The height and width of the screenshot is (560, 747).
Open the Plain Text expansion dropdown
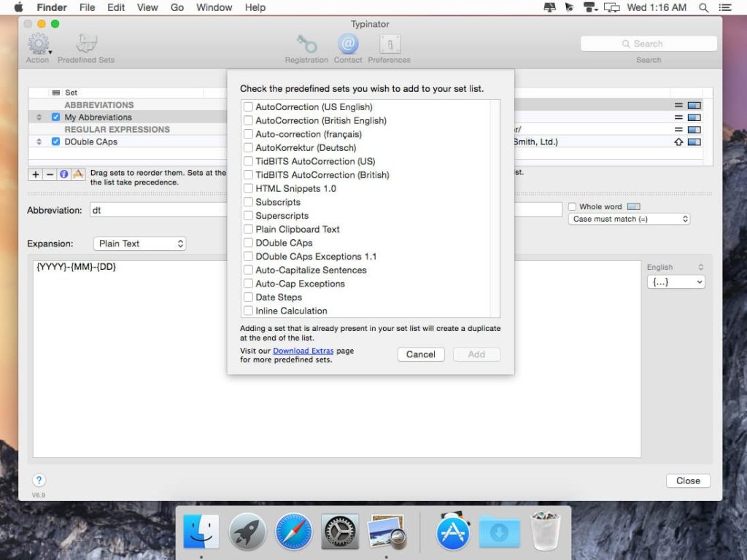139,244
